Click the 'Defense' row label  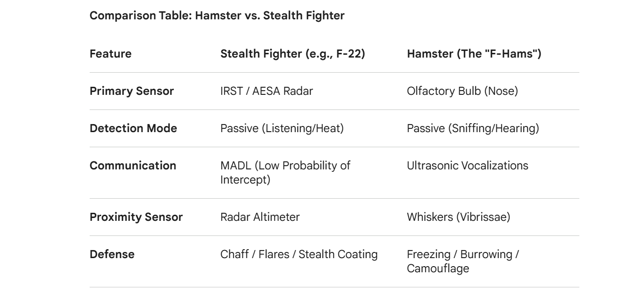[112, 254]
